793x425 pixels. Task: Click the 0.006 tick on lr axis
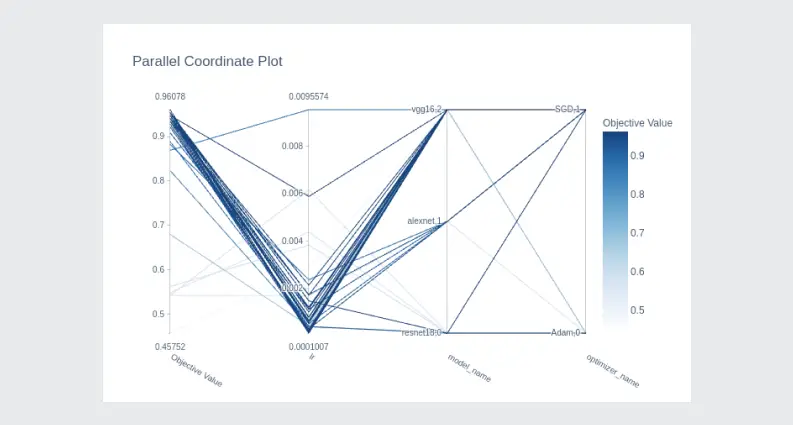(292, 193)
